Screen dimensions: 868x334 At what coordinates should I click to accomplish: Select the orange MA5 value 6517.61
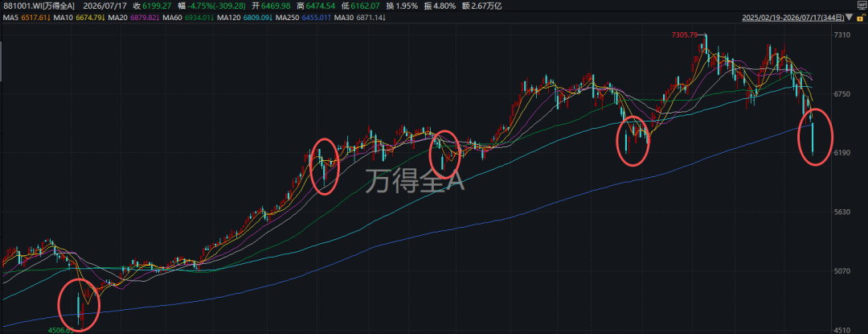tap(34, 19)
